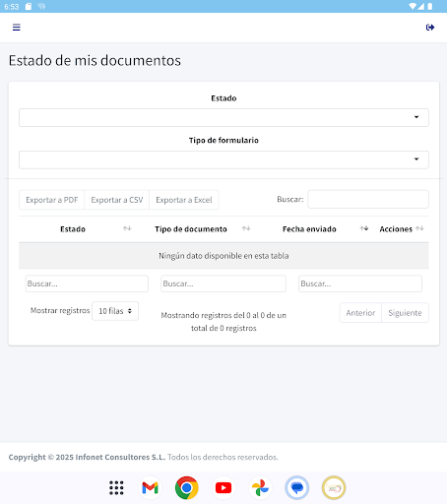Click the 'Acciones' column header text

coord(396,229)
